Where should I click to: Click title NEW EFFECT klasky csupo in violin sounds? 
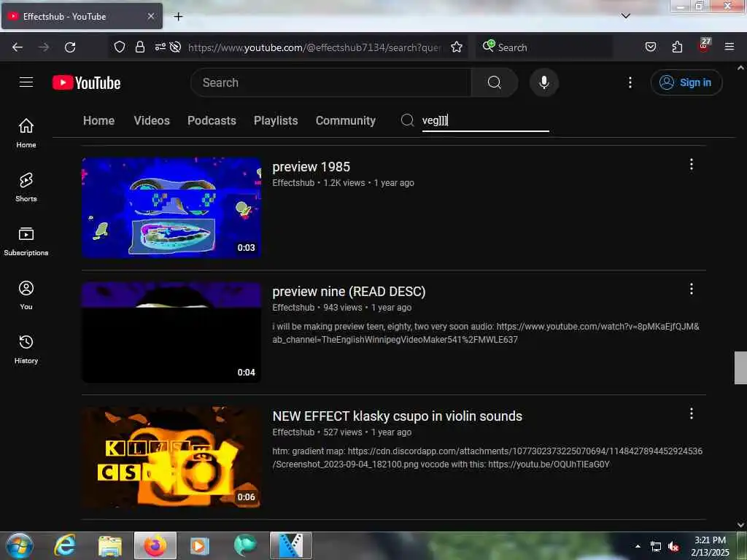coord(398,416)
